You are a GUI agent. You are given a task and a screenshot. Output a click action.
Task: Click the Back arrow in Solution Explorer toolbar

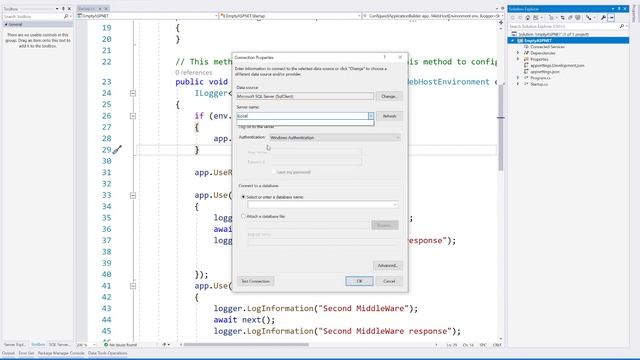click(x=513, y=18)
